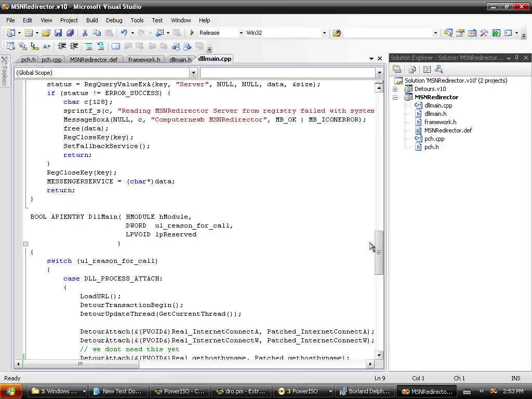The height and width of the screenshot is (399, 532).
Task: Click the Navigate Backward icon
Action: (x=159, y=33)
